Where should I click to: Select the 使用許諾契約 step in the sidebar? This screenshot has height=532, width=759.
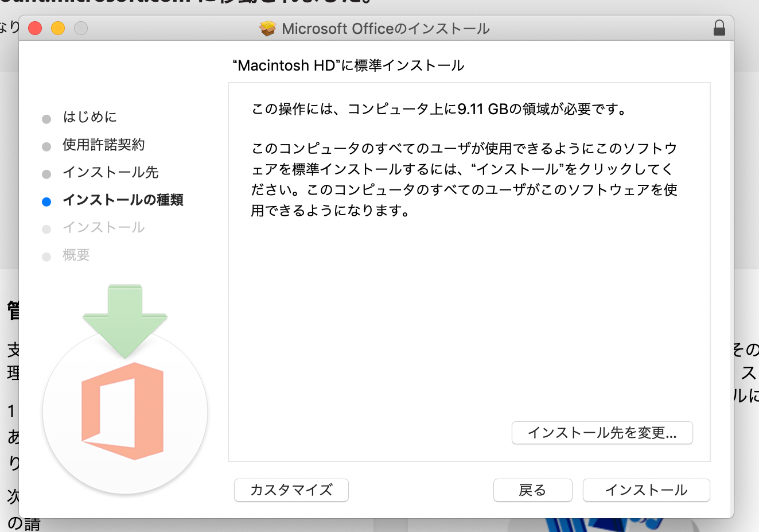pos(103,145)
